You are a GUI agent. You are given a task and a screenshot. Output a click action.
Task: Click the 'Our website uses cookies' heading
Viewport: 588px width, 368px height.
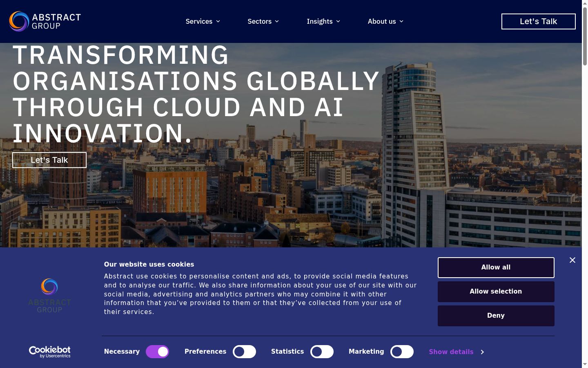click(149, 265)
